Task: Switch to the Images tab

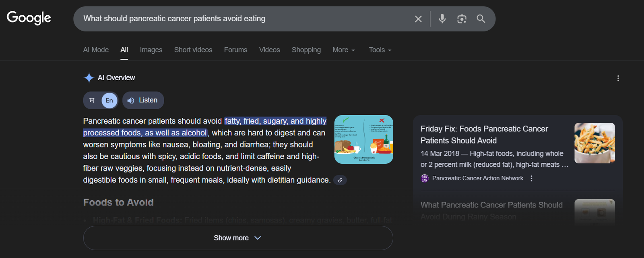Action: (x=151, y=50)
